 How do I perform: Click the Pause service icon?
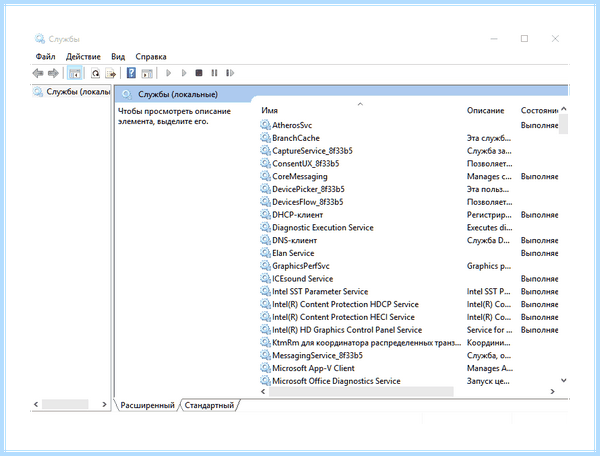click(x=214, y=73)
